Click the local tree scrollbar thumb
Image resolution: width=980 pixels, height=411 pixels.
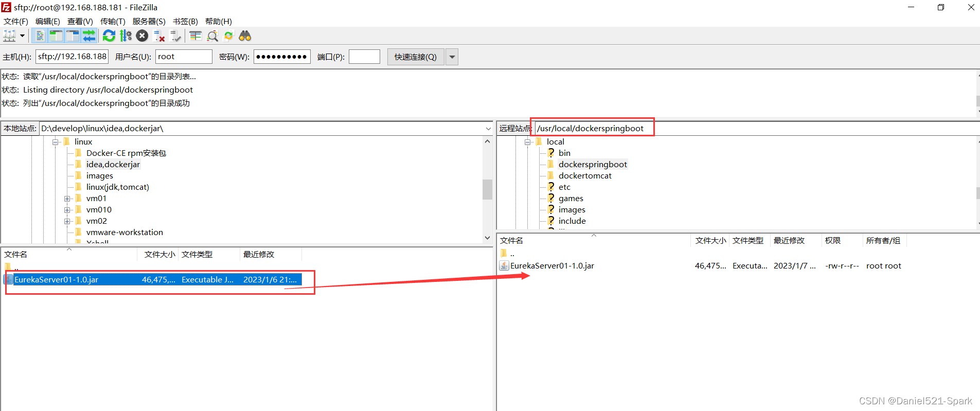(487, 189)
